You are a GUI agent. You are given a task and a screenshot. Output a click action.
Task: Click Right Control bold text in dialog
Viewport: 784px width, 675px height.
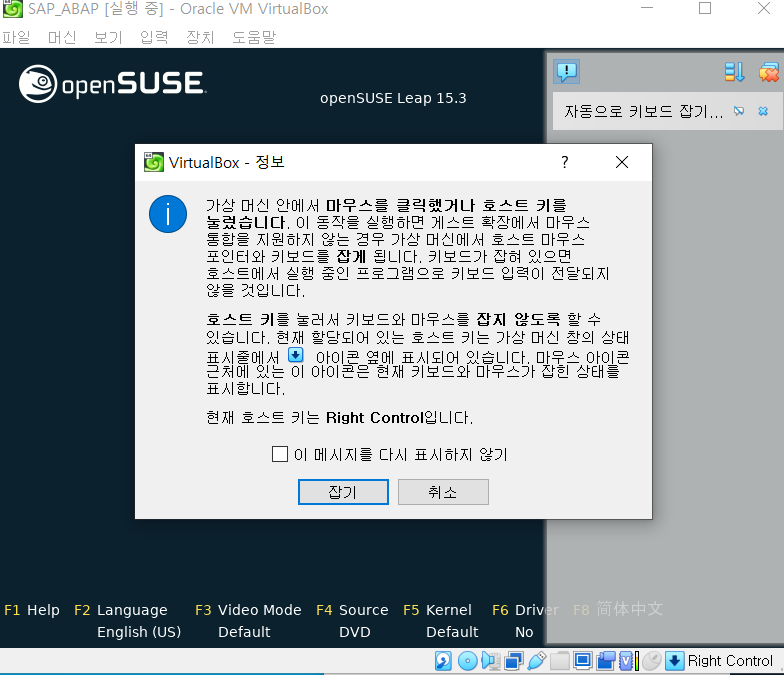coord(374,418)
